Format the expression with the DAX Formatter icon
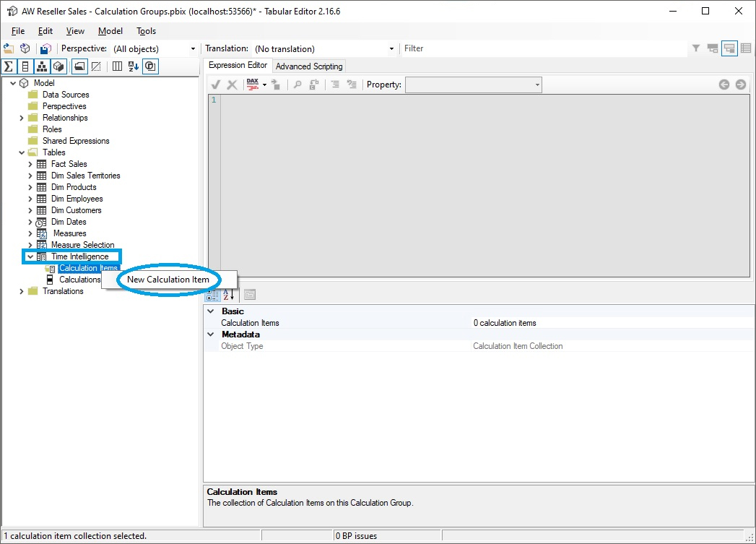Screen dimensions: 756x544 (x=252, y=85)
